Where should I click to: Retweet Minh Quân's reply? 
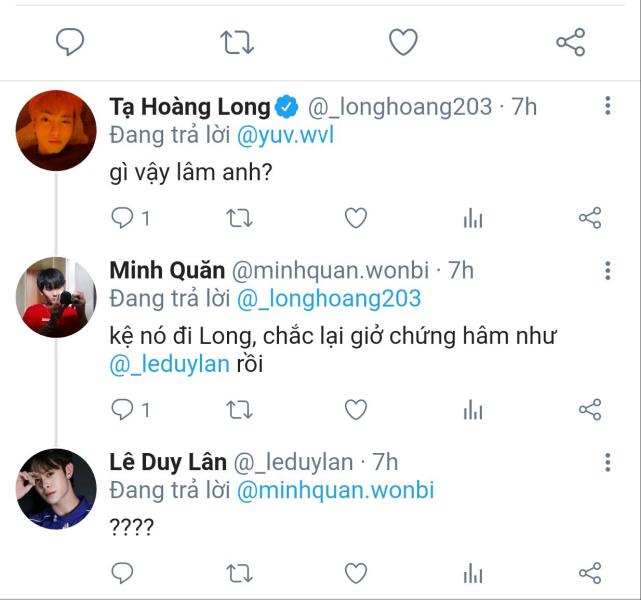click(x=239, y=410)
